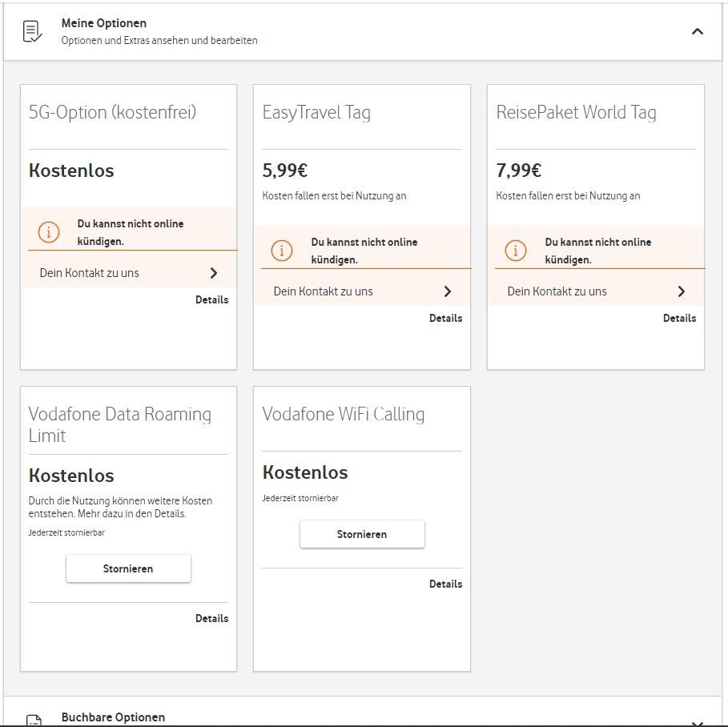Click info icon in 5G-Option card
Screen dimensions: 728x727
coord(49,232)
